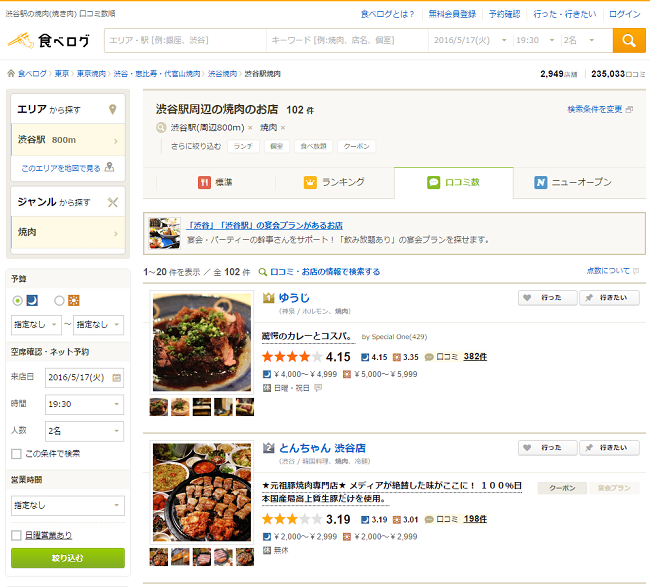Open 「渋谷」「渋谷駅」の宴会プランがあるお店 link
Image resolution: width=650 pixels, height=587 pixels.
[264, 226]
